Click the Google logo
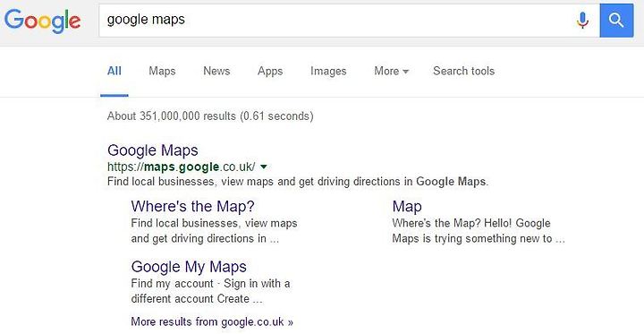Viewport: 644px width, 334px height. click(x=43, y=21)
